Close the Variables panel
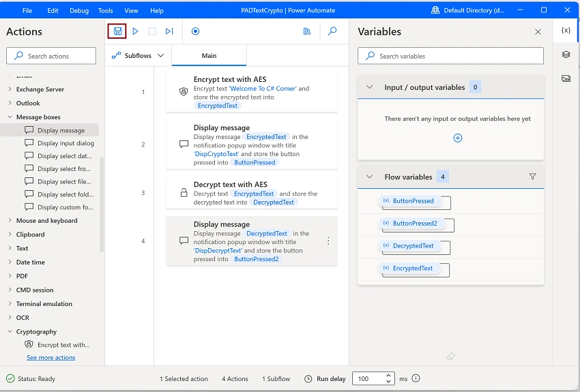This screenshot has height=392, width=580. point(538,32)
